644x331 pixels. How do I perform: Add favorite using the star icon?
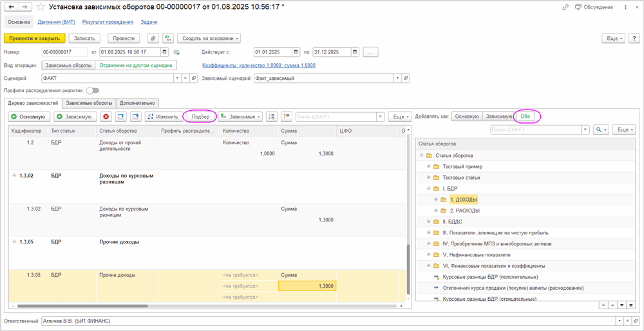[42, 7]
